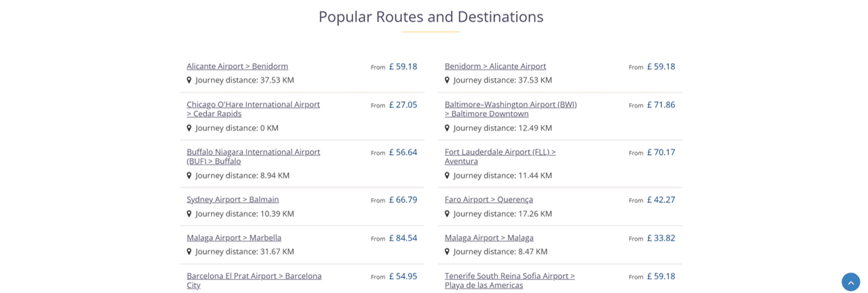Image resolution: width=868 pixels, height=293 pixels.
Task: Click location pin icon under Malaga Airport > Marbella
Action: [x=189, y=252]
